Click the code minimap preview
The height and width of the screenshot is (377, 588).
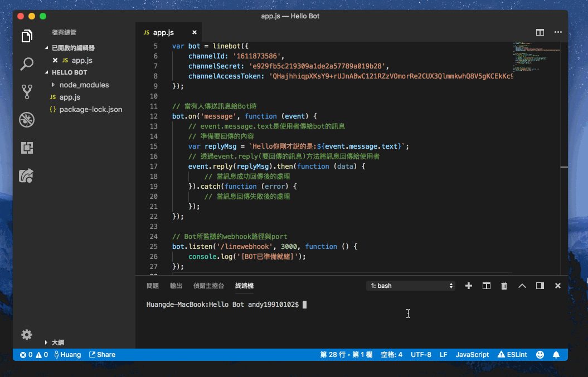click(536, 57)
